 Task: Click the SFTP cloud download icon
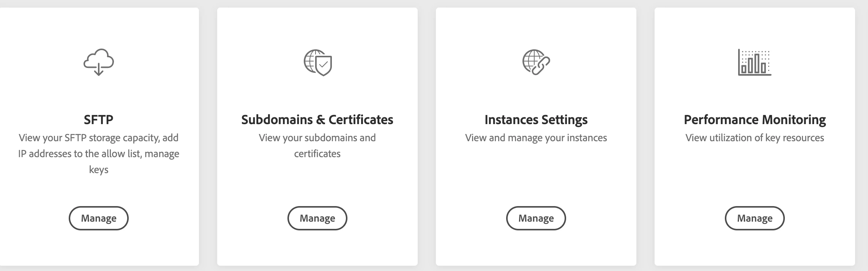click(x=99, y=62)
